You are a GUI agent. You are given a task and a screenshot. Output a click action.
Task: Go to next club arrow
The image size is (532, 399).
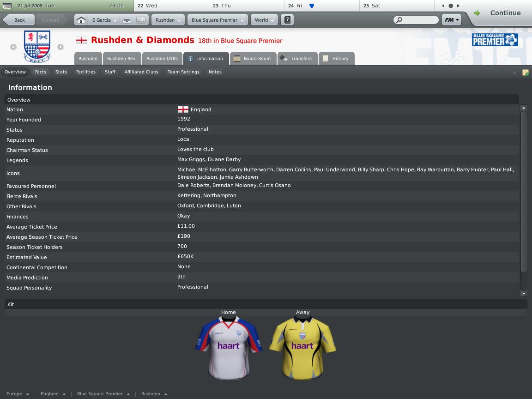[x=60, y=47]
